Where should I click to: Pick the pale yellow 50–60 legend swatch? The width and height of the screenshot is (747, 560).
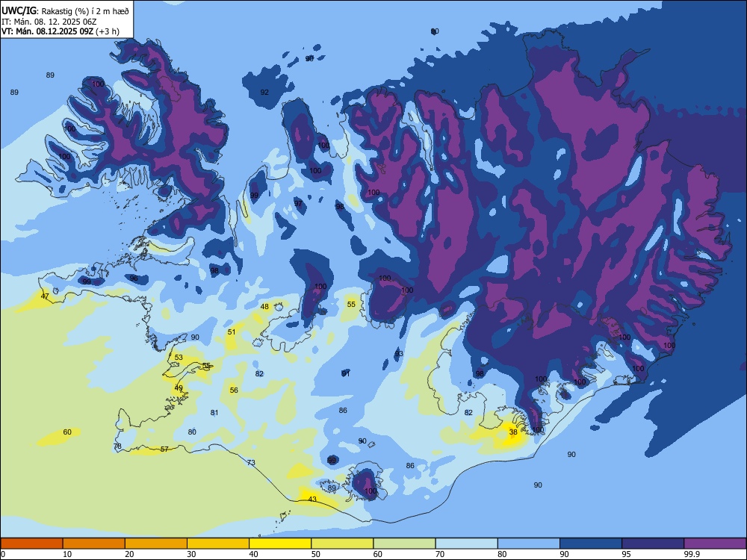point(342,544)
